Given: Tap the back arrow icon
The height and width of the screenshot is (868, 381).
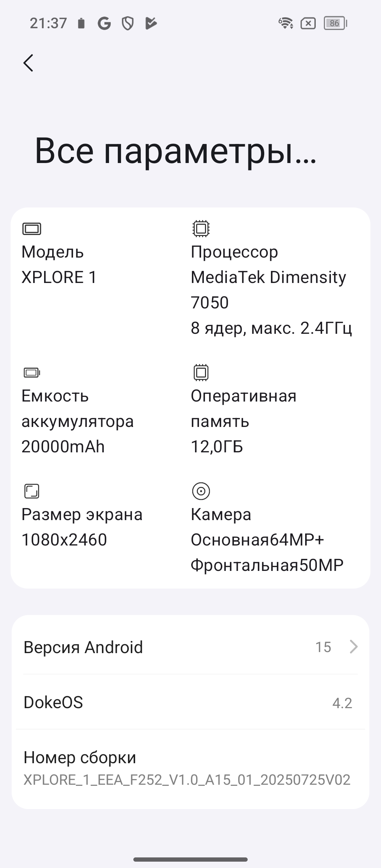Looking at the screenshot, I should tap(28, 63).
